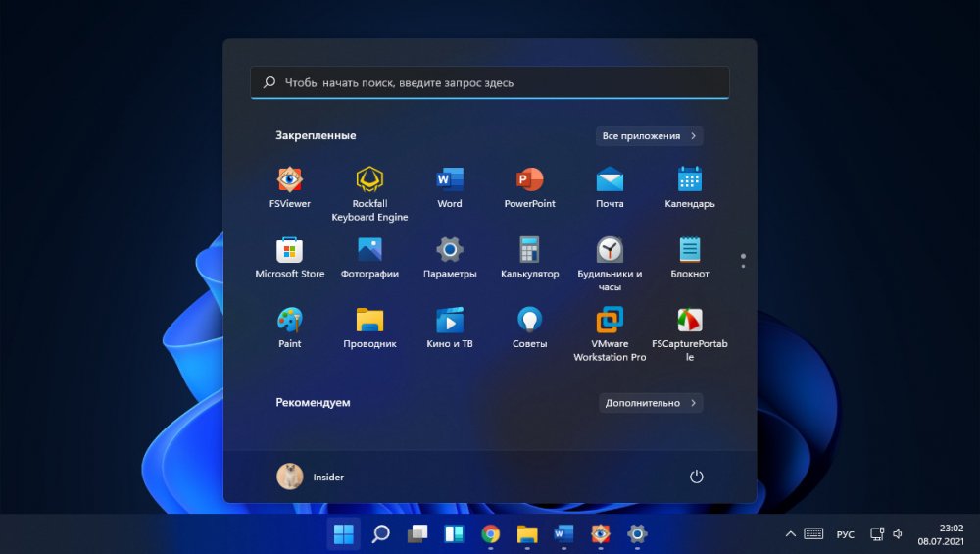The image size is (980, 554).
Task: Open Word from the pinned grid
Action: pos(450,187)
